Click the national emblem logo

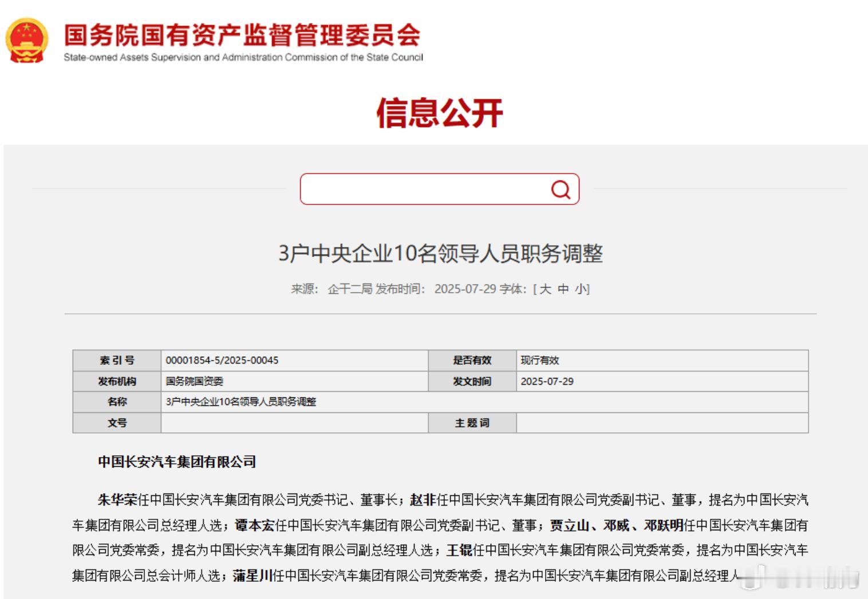pos(26,40)
